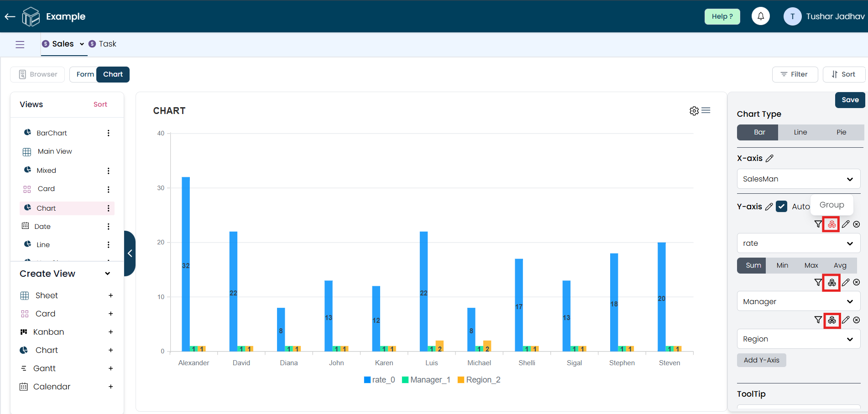Open the chart settings gear icon

[x=694, y=111]
